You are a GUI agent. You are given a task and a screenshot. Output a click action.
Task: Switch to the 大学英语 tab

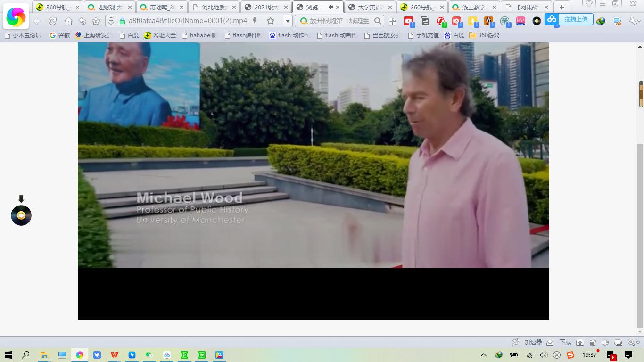click(x=369, y=7)
